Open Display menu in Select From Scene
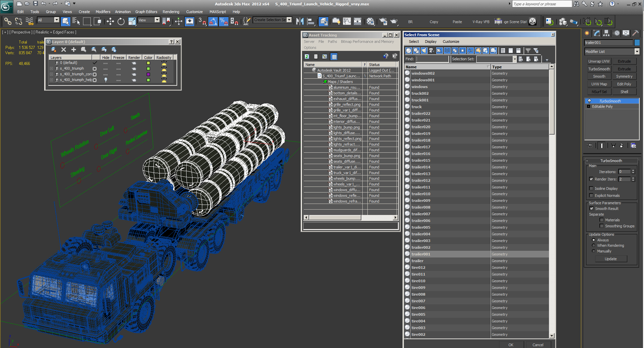Screen dimensions: 644x348 tap(430, 42)
